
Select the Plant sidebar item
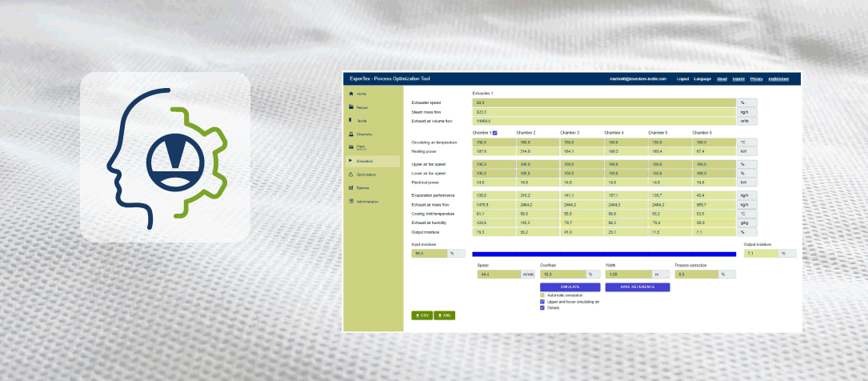361,148
